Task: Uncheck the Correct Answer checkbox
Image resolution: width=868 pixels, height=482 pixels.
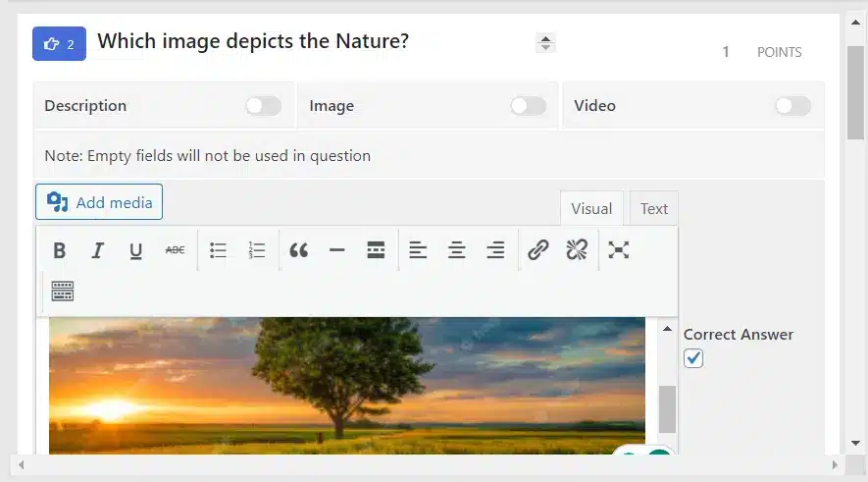Action: pos(693,358)
